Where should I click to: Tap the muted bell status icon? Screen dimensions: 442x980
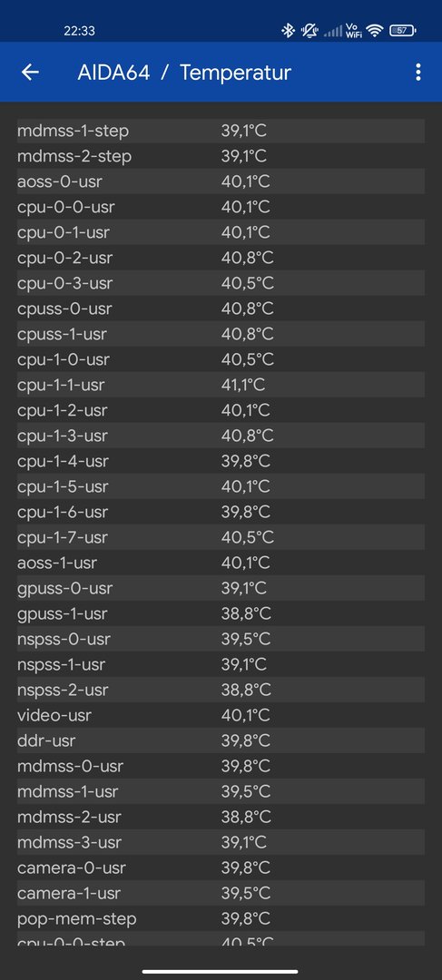(x=309, y=31)
